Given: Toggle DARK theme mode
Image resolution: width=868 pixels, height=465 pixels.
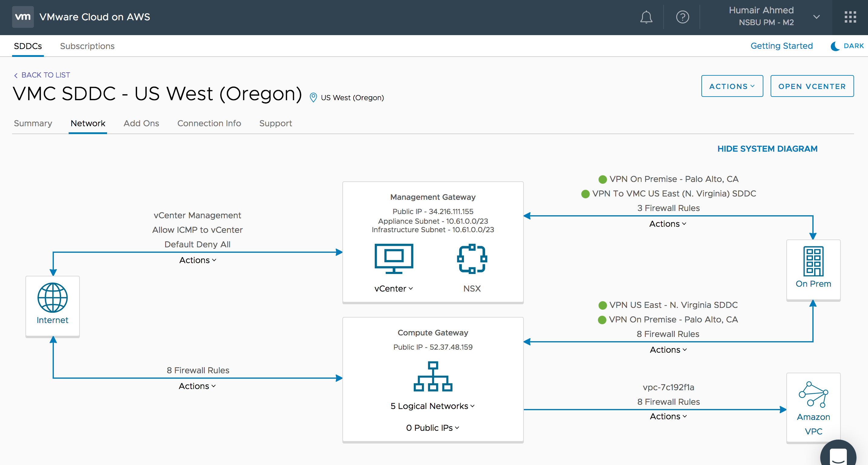Looking at the screenshot, I should [x=847, y=46].
